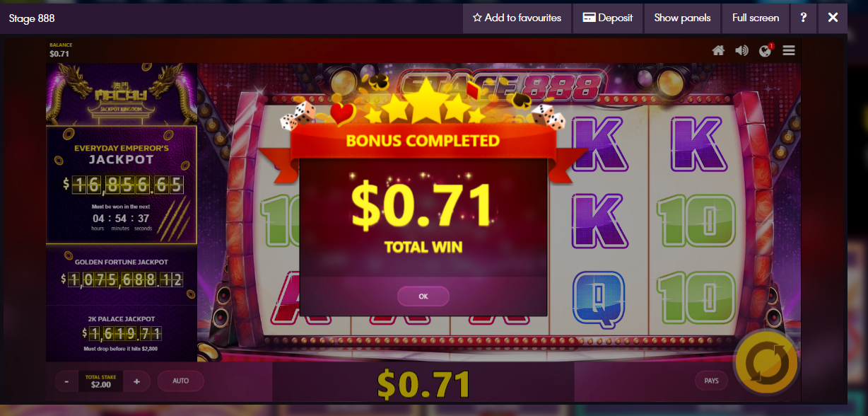Confirm bonus completed with OK
The image size is (868, 416).
pyautogui.click(x=423, y=296)
